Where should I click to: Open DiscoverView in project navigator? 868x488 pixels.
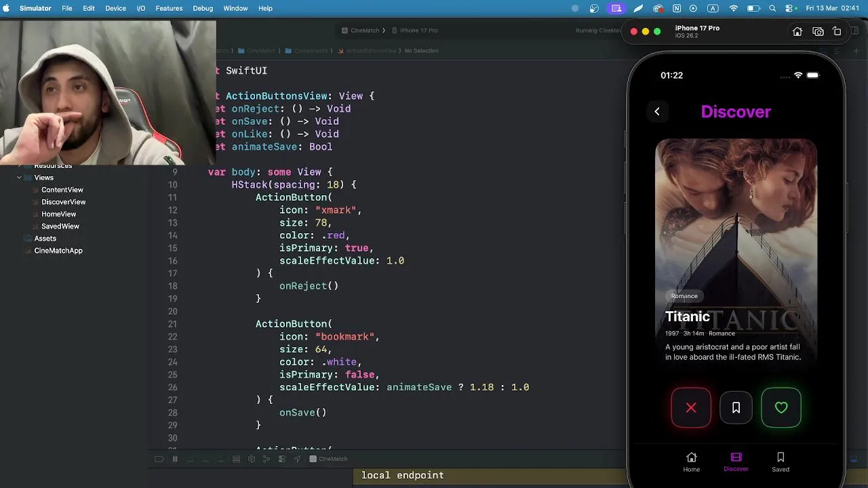[63, 202]
